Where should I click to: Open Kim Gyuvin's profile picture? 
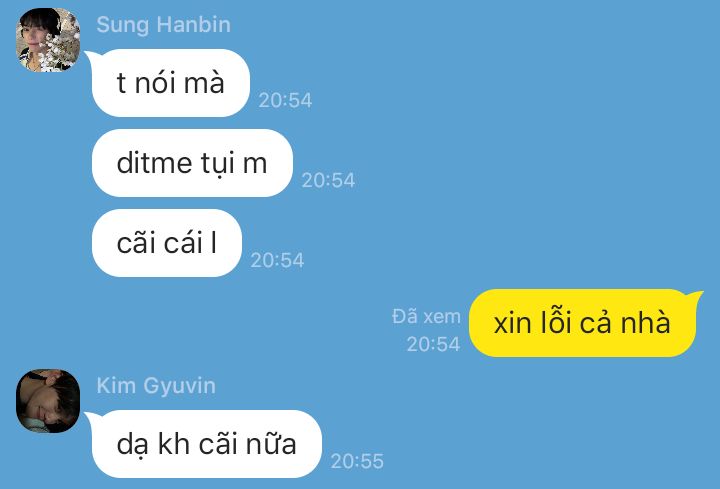48,401
